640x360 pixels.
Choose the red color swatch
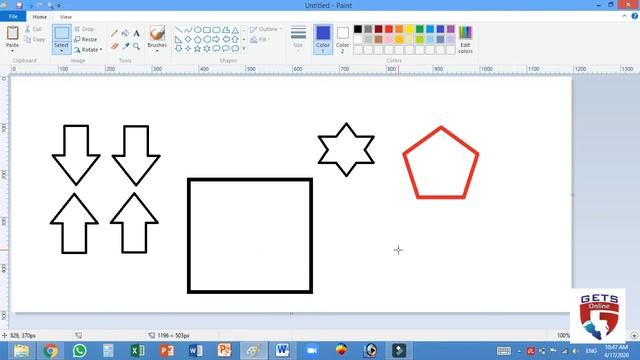click(x=389, y=29)
